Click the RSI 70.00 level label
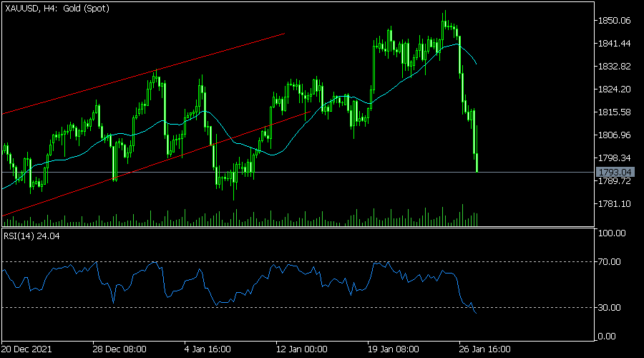The height and width of the screenshot is (358, 644). tap(609, 262)
